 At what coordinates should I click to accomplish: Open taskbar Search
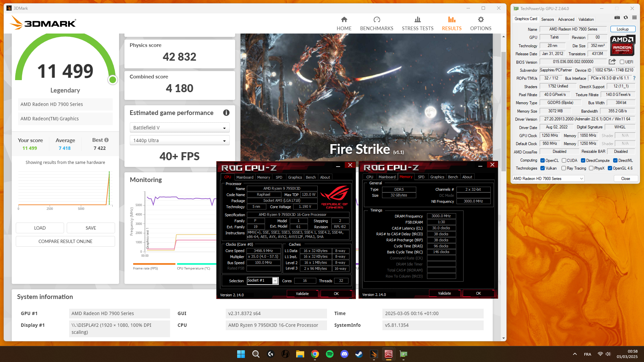point(256,354)
